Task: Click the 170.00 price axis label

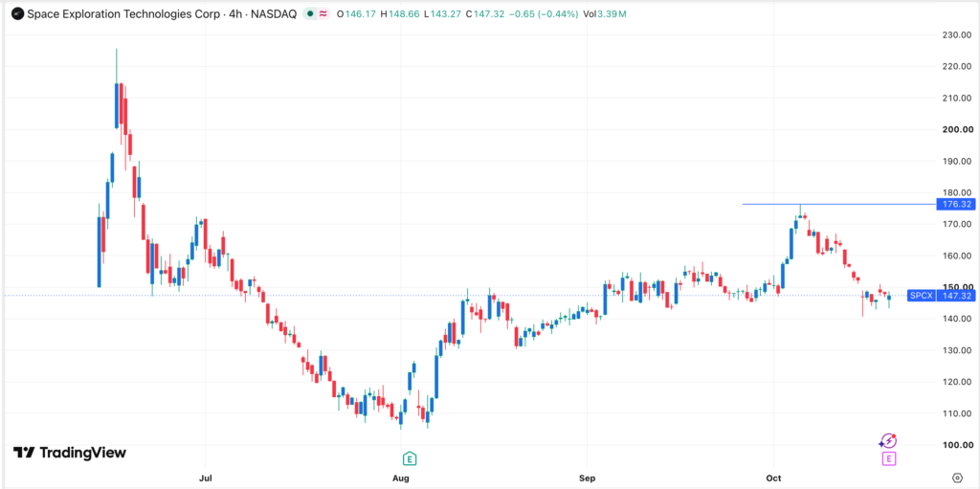Action: 957,224
